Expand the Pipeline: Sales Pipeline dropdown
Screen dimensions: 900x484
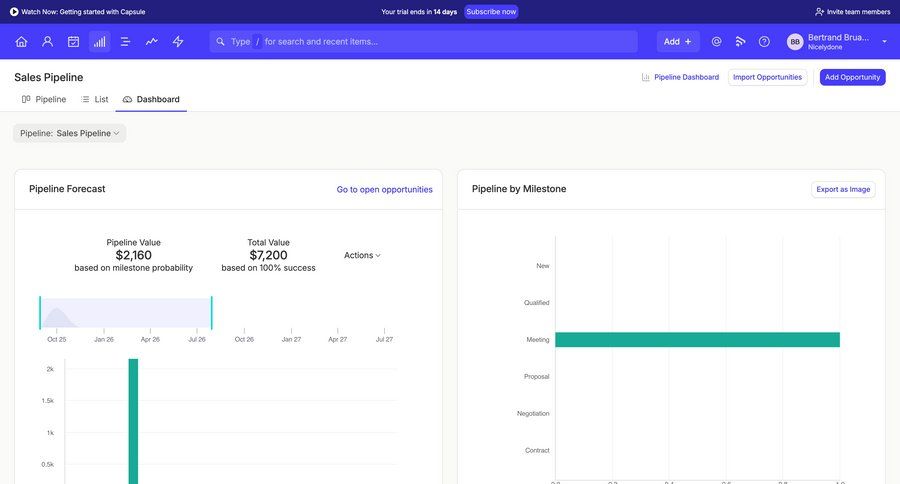point(70,133)
